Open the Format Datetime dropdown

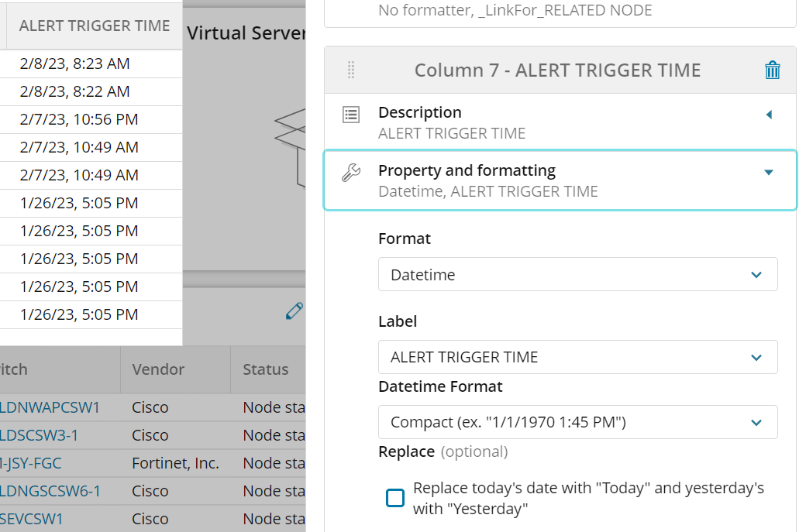[577, 275]
